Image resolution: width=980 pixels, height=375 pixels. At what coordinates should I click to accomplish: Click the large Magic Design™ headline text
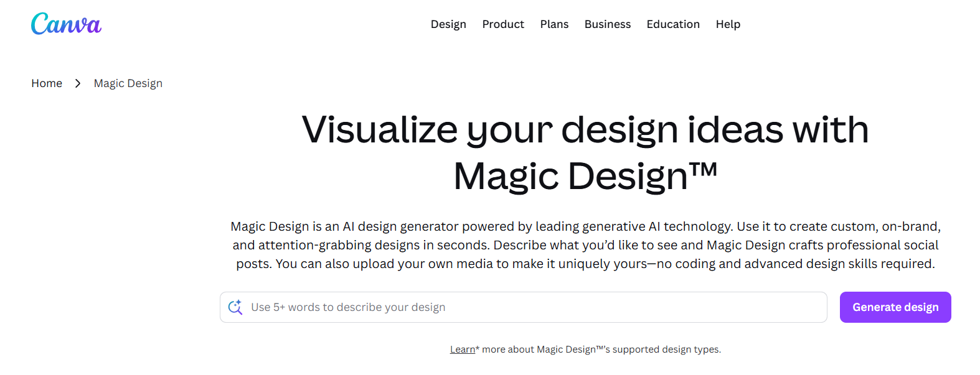click(x=570, y=176)
